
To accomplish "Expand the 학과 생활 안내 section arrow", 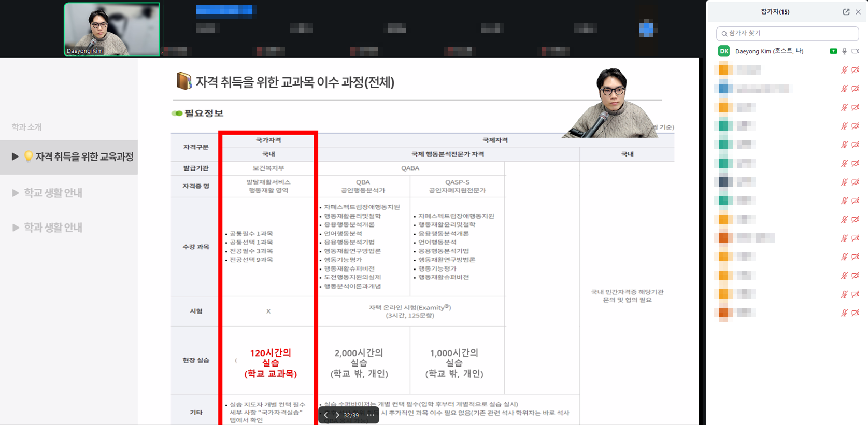I will tap(16, 228).
